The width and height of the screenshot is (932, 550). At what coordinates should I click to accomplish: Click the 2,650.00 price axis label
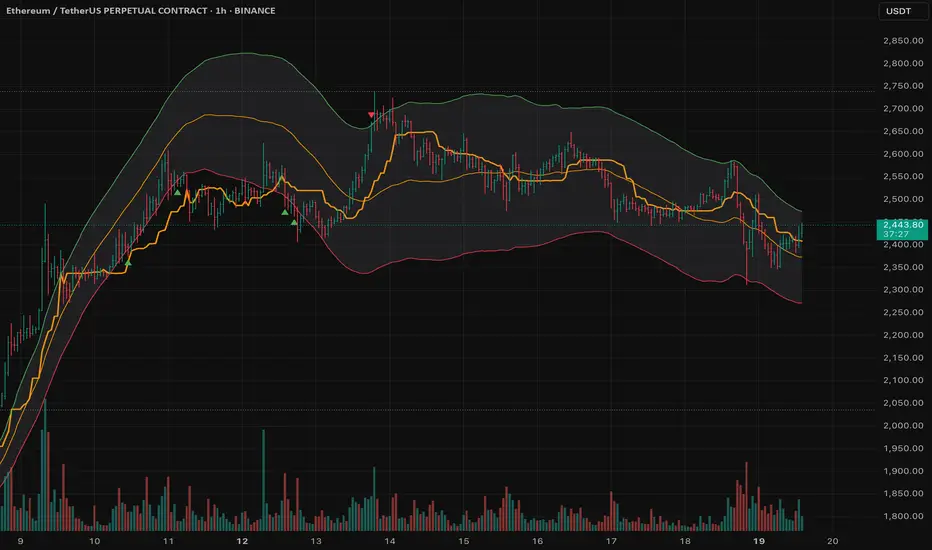[903, 131]
